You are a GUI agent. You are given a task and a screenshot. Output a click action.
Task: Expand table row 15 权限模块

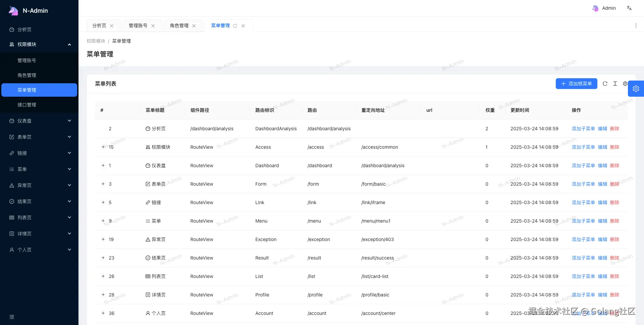(103, 147)
